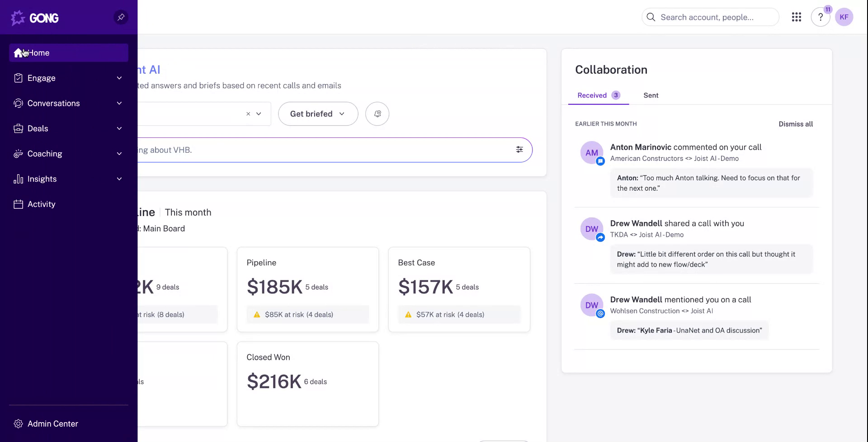
Task: Collapse the Insights chevron in sidebar
Action: 119,179
